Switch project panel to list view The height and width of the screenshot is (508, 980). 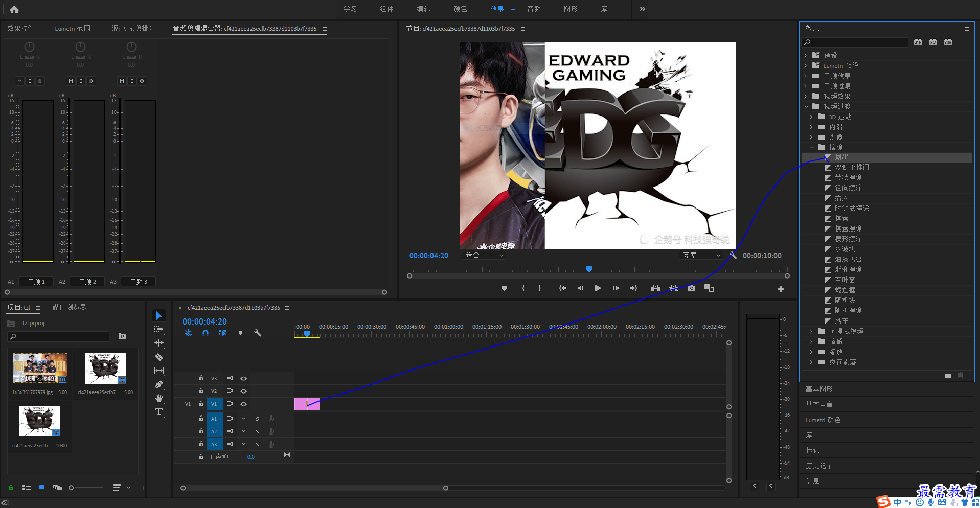point(27,488)
